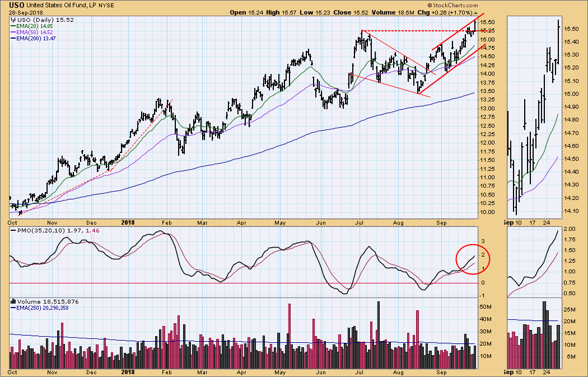Click the -1 on the PMO axis

pos(483,296)
